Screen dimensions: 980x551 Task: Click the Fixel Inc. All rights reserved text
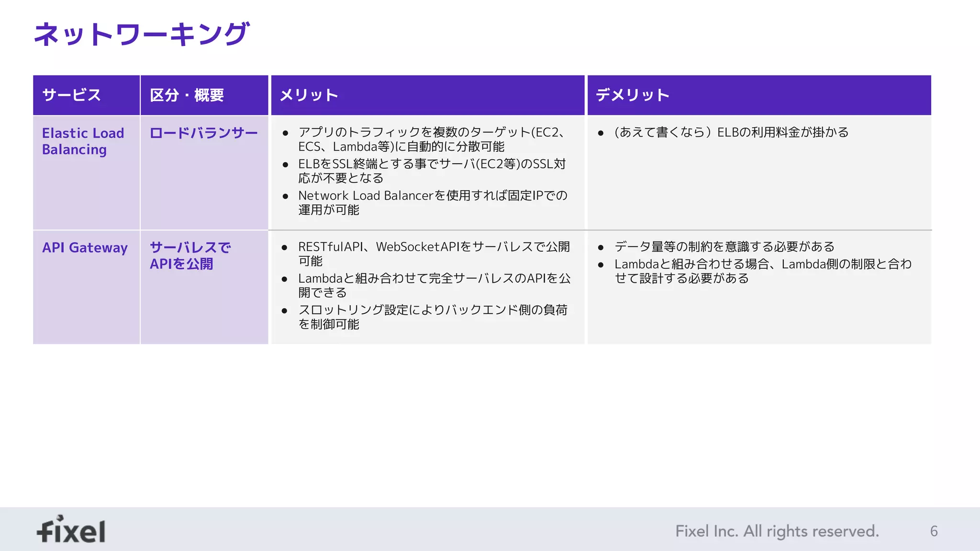[x=777, y=531]
